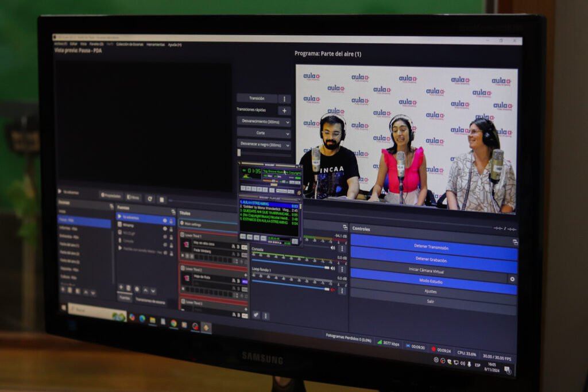Switch to Transiciones de escena tab
This screenshot has height=392, width=588.
click(150, 301)
